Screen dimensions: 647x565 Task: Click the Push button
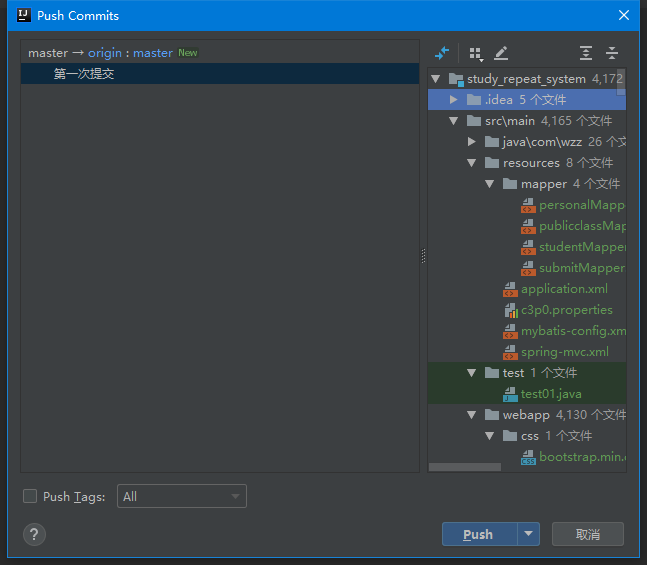(x=479, y=534)
